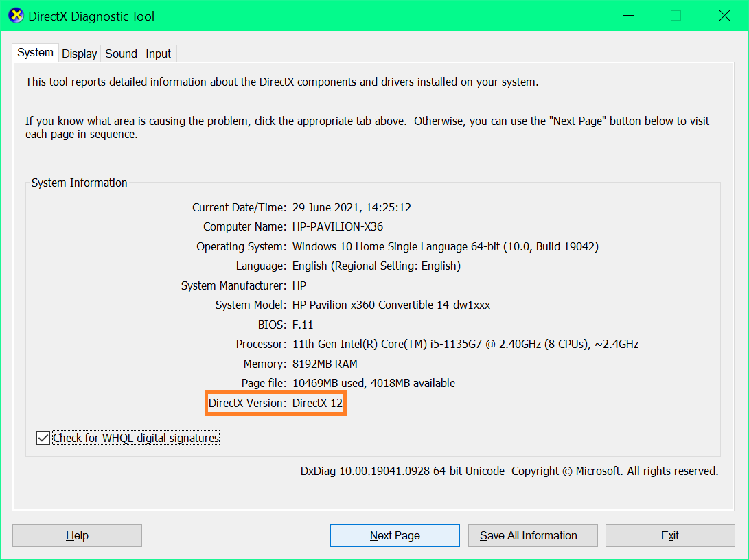Image resolution: width=749 pixels, height=560 pixels.
Task: Close the window with X button
Action: pos(724,16)
